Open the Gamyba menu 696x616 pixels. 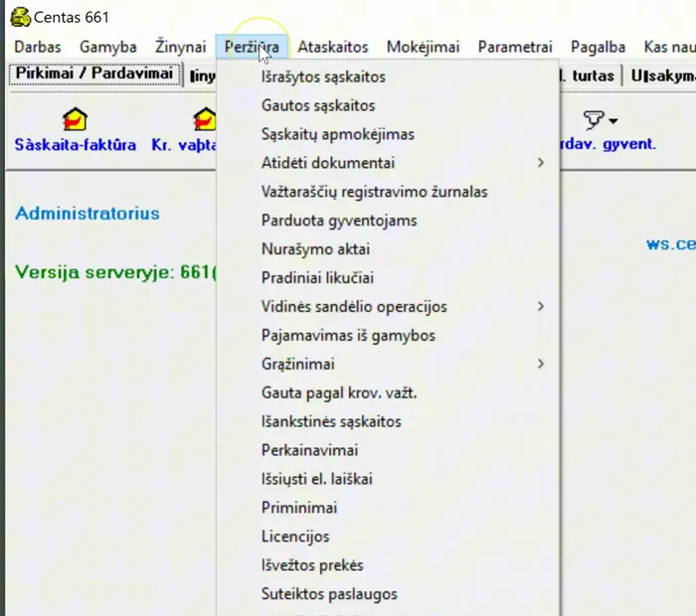tap(107, 47)
